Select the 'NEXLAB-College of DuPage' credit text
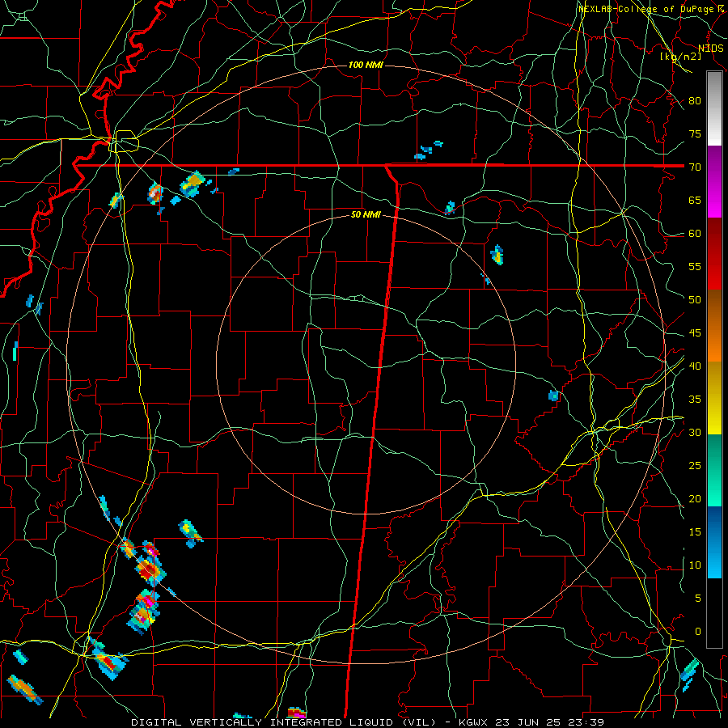 click(647, 9)
